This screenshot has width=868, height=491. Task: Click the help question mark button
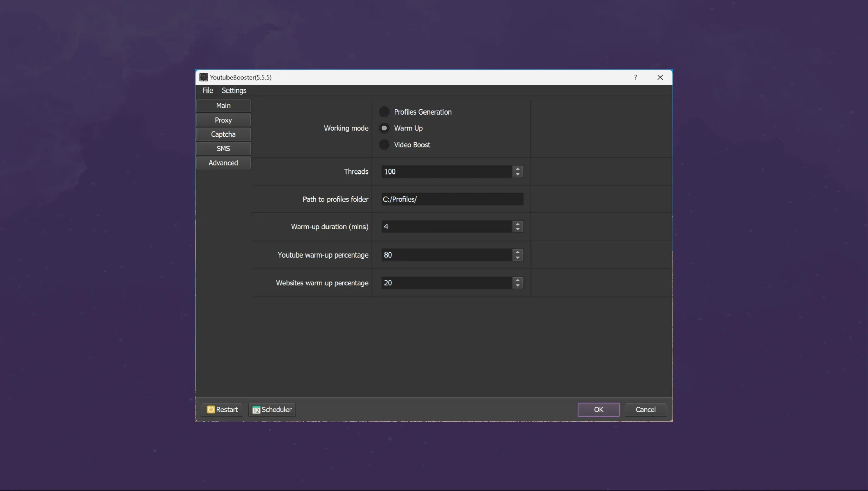(635, 77)
